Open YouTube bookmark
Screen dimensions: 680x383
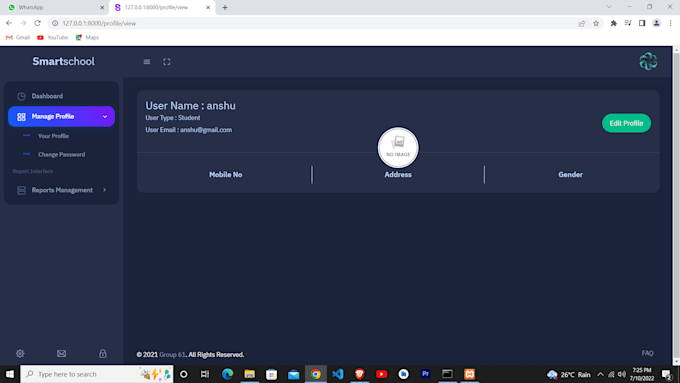[x=52, y=38]
